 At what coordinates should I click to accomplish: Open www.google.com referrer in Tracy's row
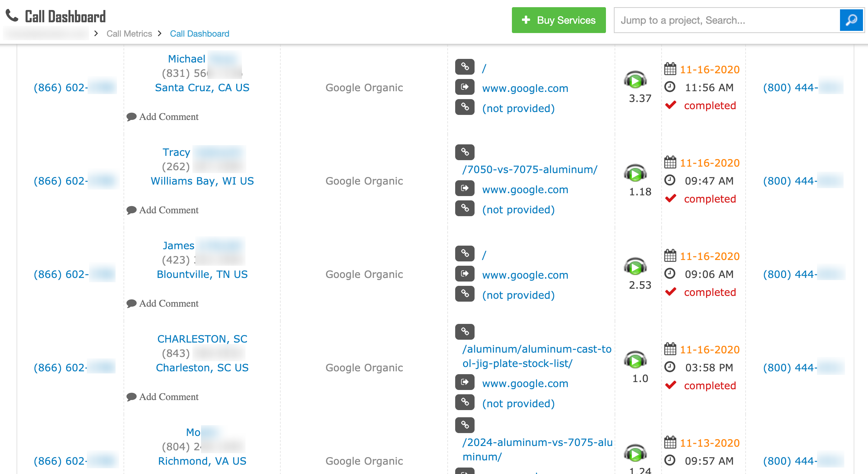(525, 190)
